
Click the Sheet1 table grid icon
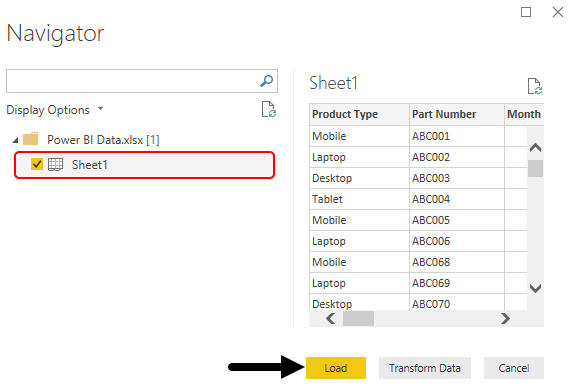[x=56, y=164]
